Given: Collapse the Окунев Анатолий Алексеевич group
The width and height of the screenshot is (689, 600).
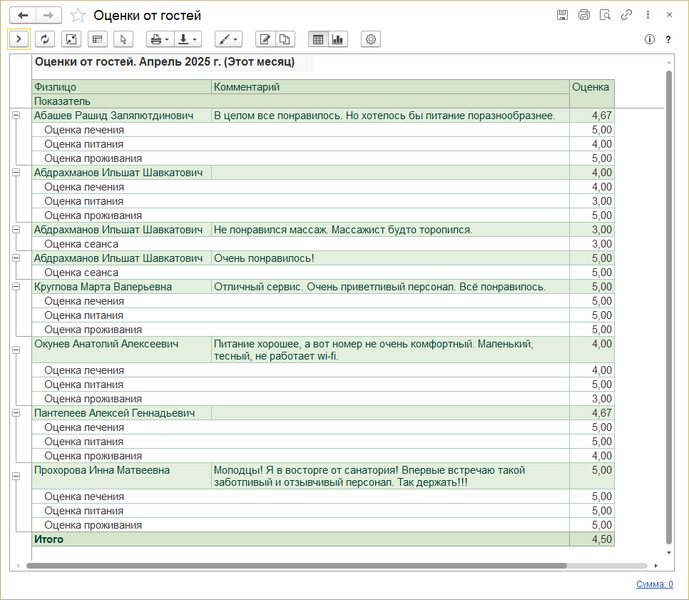Looking at the screenshot, I should click(16, 349).
